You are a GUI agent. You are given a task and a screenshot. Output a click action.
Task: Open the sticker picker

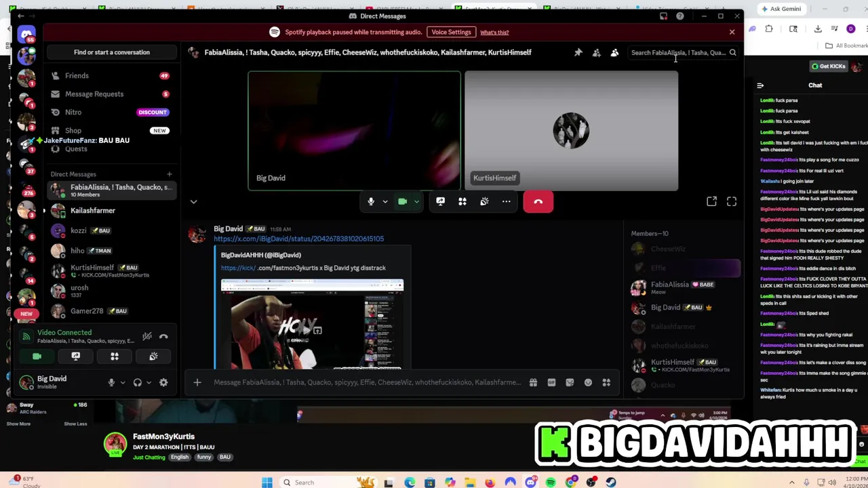point(570,382)
